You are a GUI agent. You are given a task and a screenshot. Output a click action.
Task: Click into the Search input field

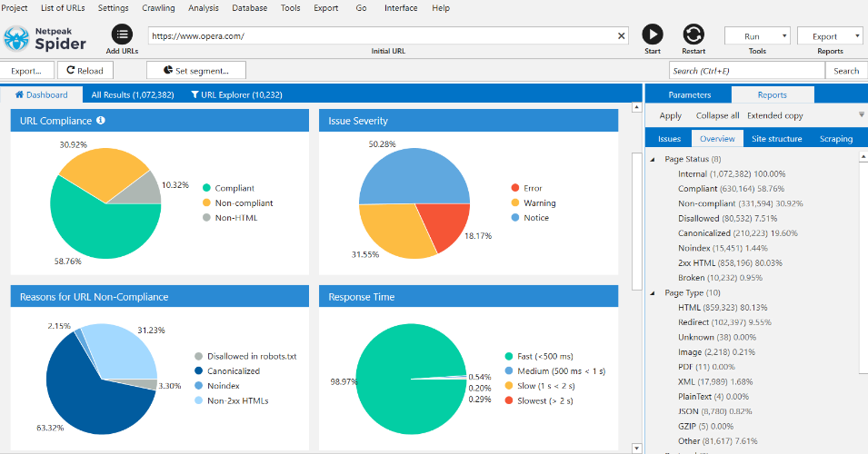pyautogui.click(x=745, y=71)
